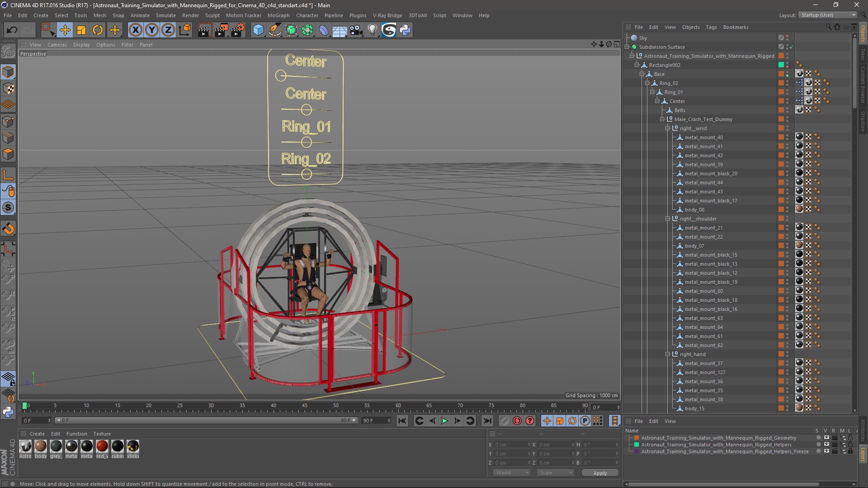868x488 pixels.
Task: Render active view clapperboard icon
Action: click(204, 30)
